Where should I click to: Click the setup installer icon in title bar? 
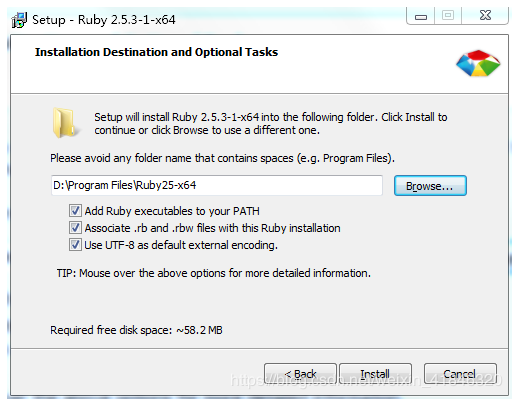[19, 20]
